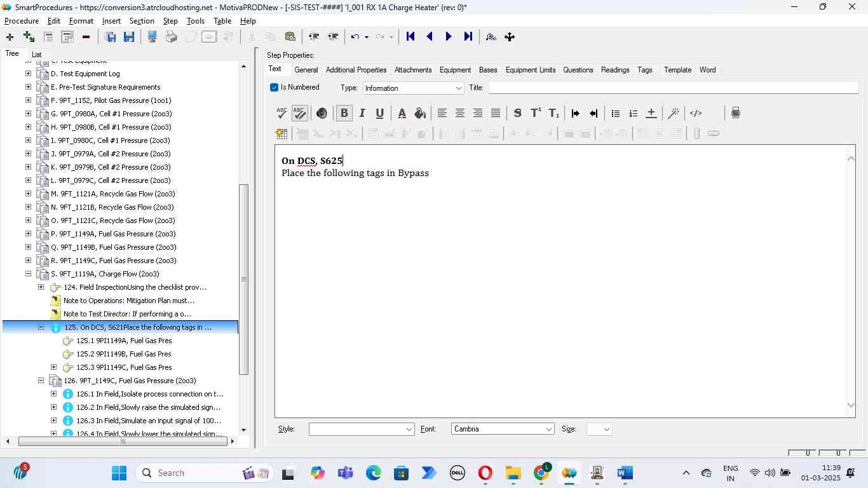The height and width of the screenshot is (488, 868).
Task: Go to the last step navigation arrow
Action: pyautogui.click(x=468, y=37)
